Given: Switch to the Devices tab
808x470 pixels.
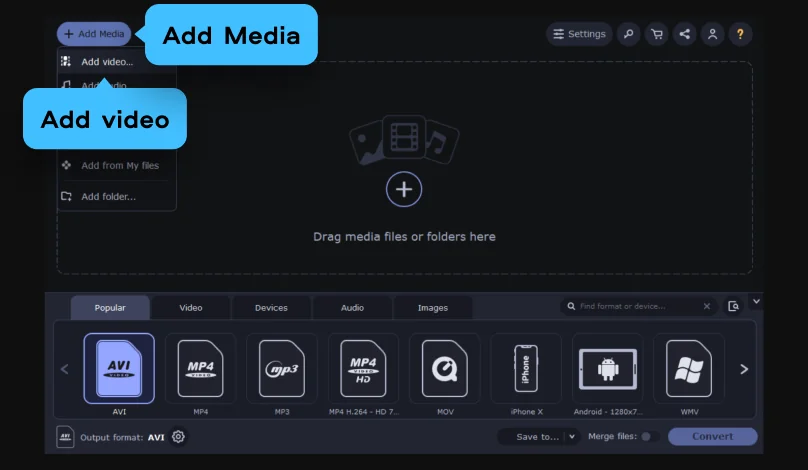Looking at the screenshot, I should point(271,308).
